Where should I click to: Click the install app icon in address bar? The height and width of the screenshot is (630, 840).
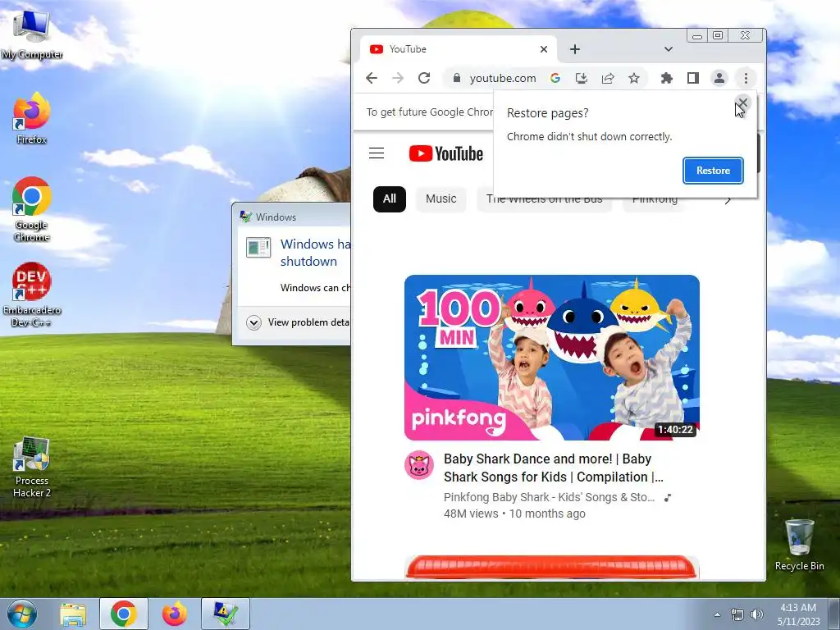[582, 78]
